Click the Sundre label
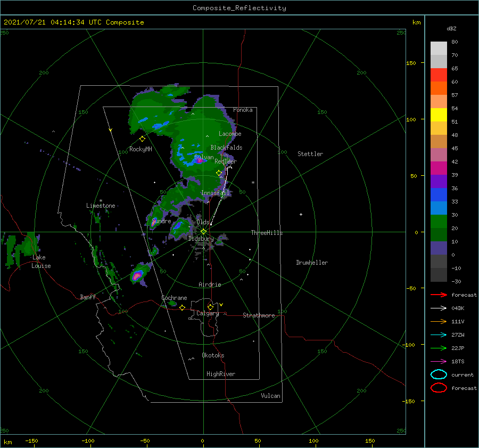The image size is (479, 448). (x=161, y=221)
